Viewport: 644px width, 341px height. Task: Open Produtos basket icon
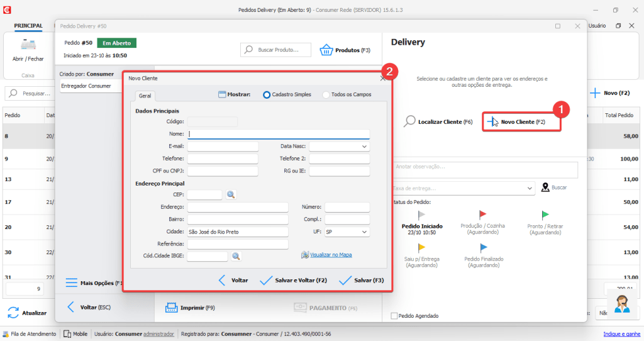pyautogui.click(x=326, y=50)
